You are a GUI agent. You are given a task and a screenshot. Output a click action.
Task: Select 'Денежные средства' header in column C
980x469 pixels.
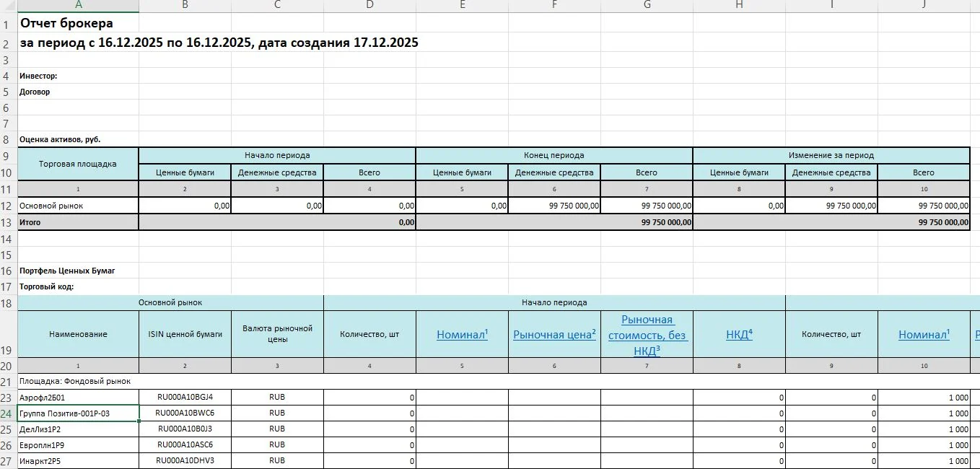[x=277, y=172]
